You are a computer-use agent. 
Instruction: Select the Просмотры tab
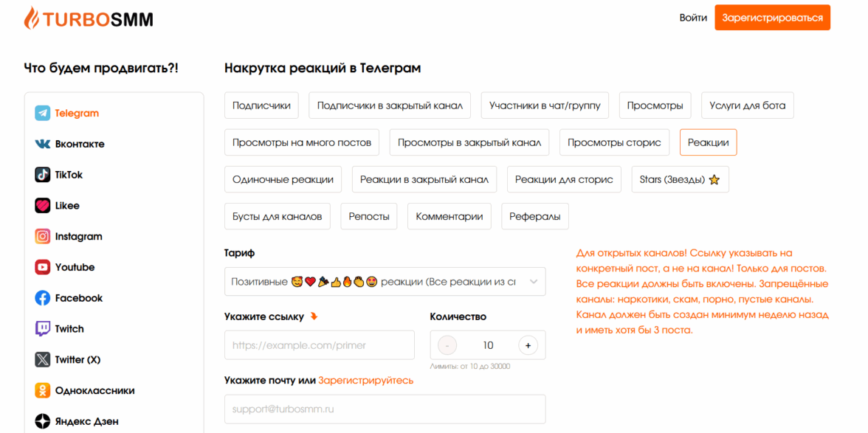pyautogui.click(x=655, y=105)
